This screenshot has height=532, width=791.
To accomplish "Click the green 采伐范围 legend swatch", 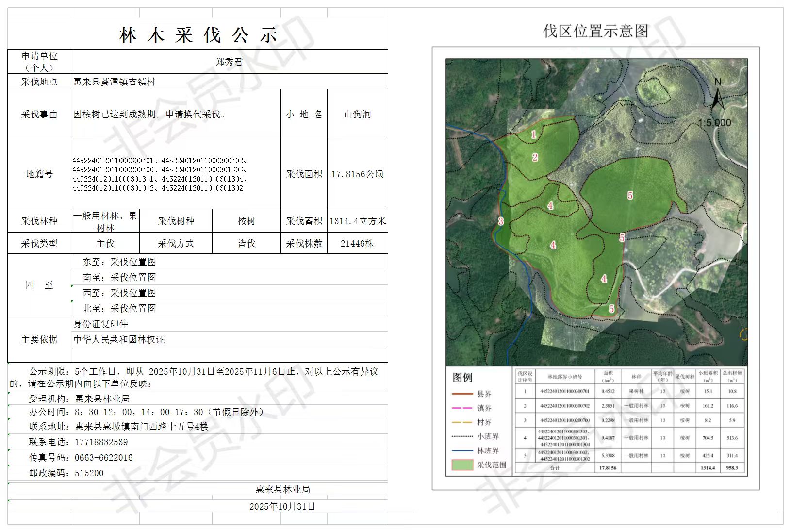I will tap(462, 465).
